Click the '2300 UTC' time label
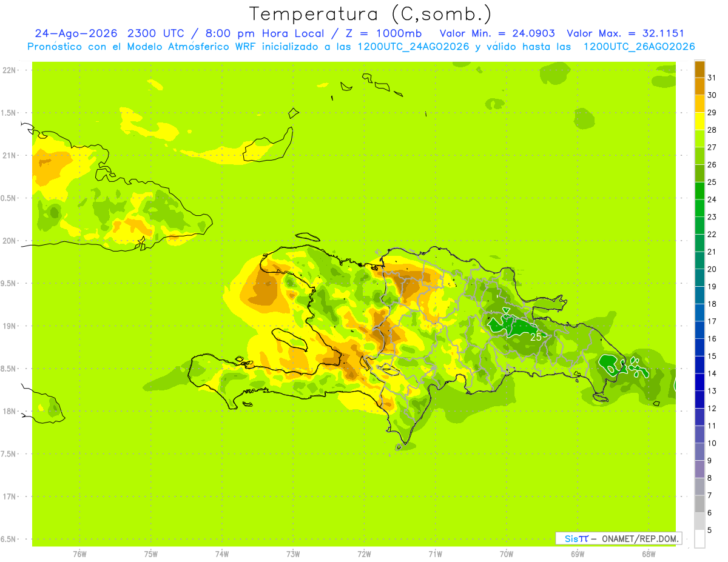The width and height of the screenshot is (728, 562). pos(157,33)
